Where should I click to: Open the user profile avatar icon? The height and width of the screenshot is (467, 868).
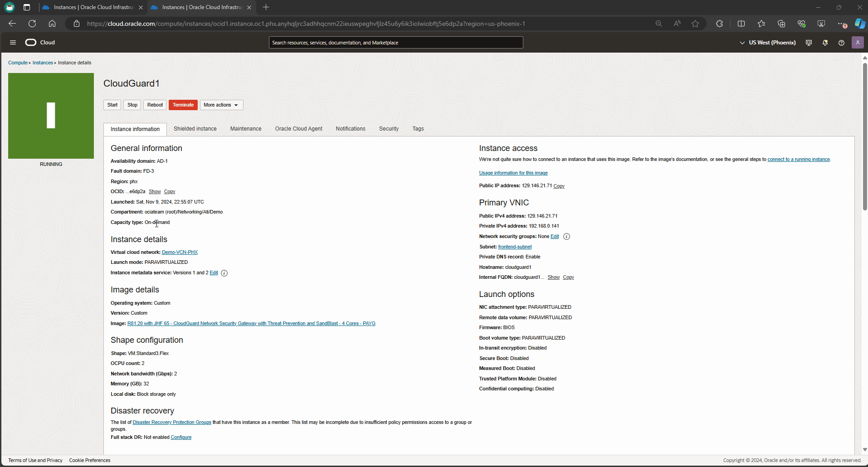click(857, 43)
